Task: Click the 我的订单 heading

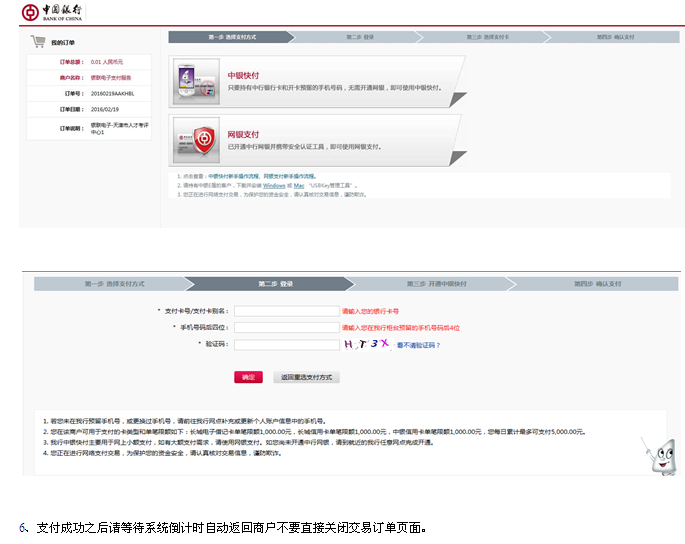Action: [63, 42]
